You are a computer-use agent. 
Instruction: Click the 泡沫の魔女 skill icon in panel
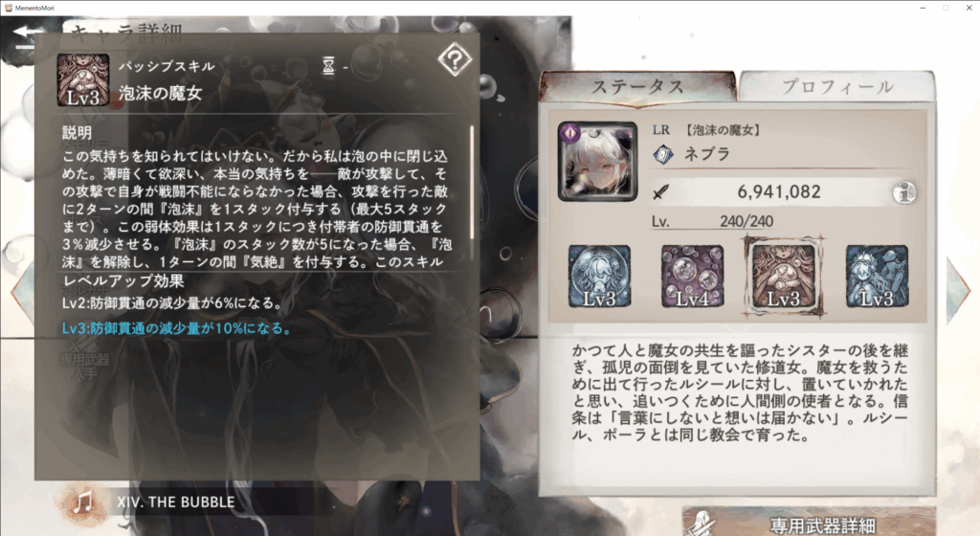(83, 80)
